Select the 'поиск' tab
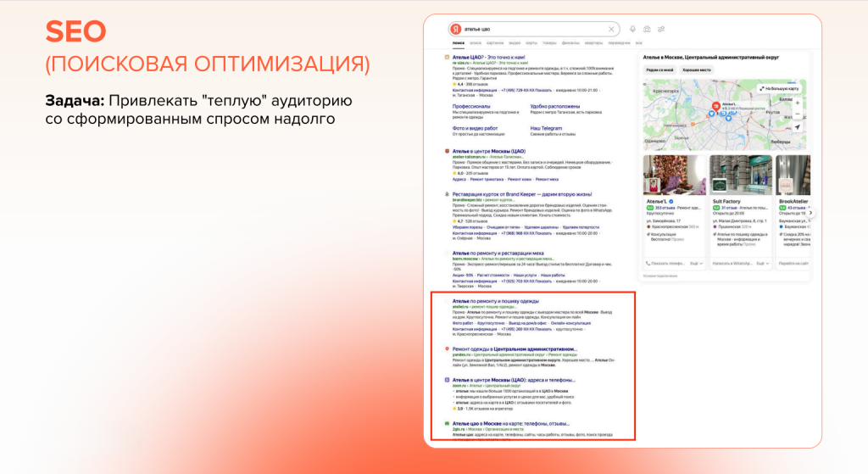 [x=459, y=42]
